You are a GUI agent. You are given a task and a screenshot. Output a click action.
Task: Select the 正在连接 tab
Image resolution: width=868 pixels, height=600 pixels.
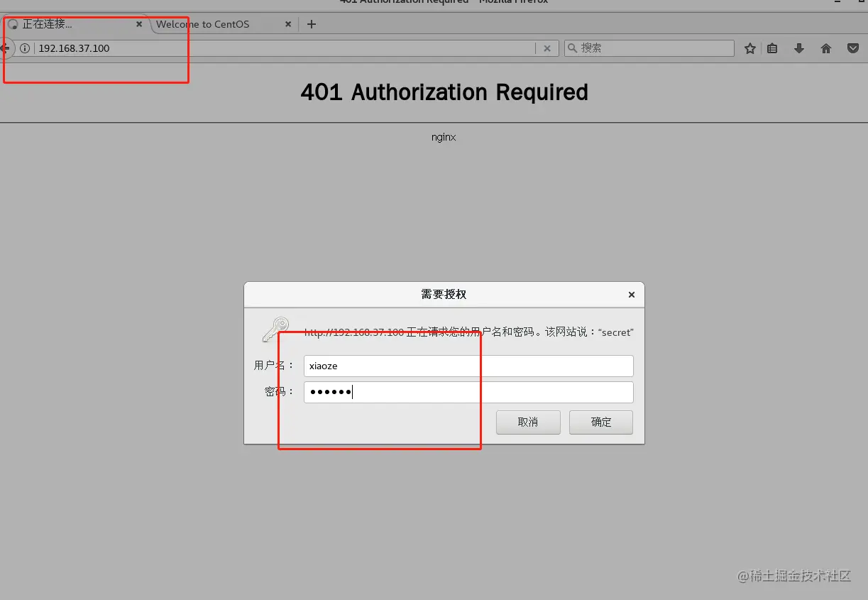pos(71,23)
